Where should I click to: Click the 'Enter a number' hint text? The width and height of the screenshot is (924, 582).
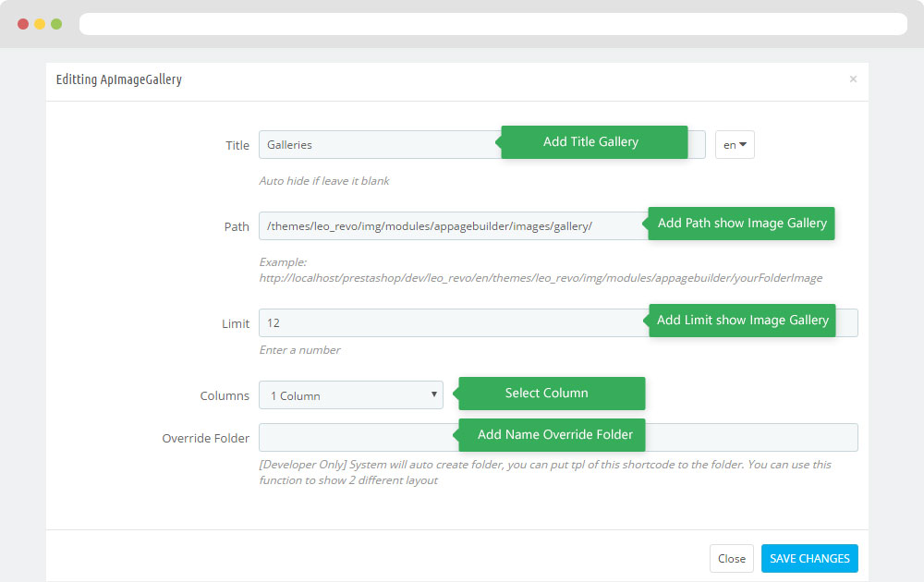click(300, 350)
